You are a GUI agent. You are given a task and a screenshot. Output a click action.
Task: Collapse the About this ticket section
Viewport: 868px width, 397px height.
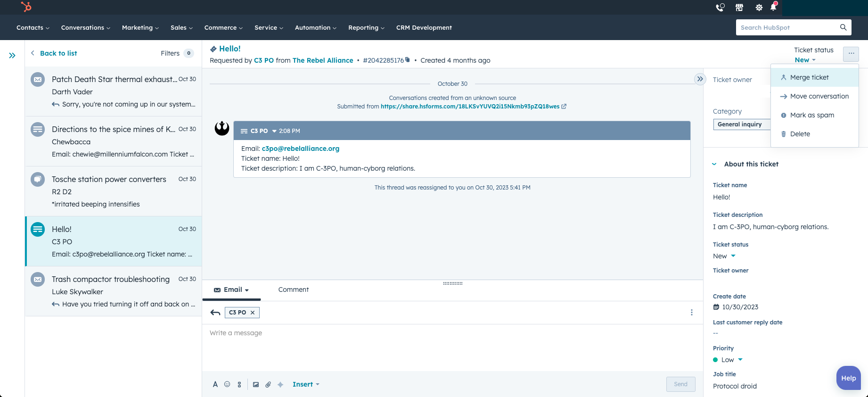pyautogui.click(x=714, y=164)
